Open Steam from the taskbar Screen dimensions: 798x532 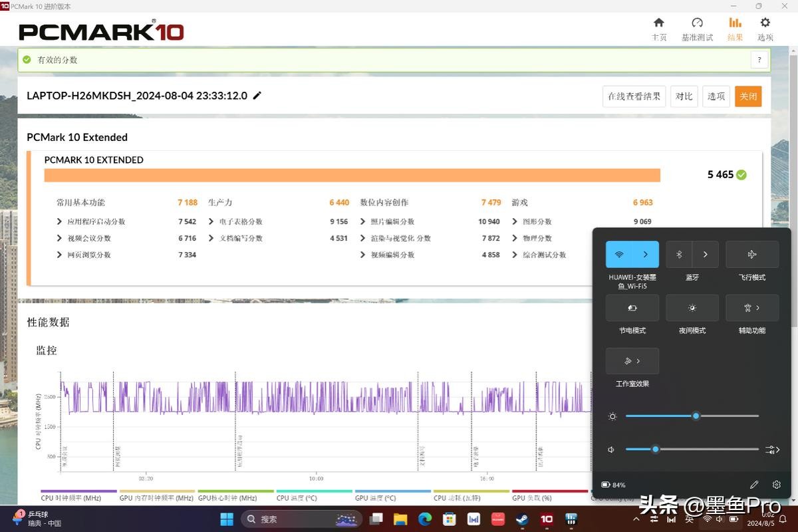point(522,519)
